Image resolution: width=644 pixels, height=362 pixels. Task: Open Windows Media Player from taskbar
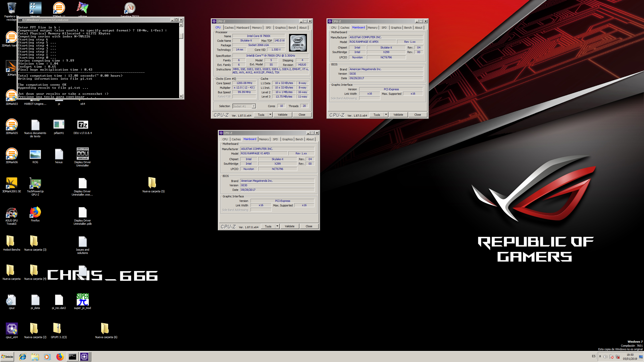coord(47,357)
